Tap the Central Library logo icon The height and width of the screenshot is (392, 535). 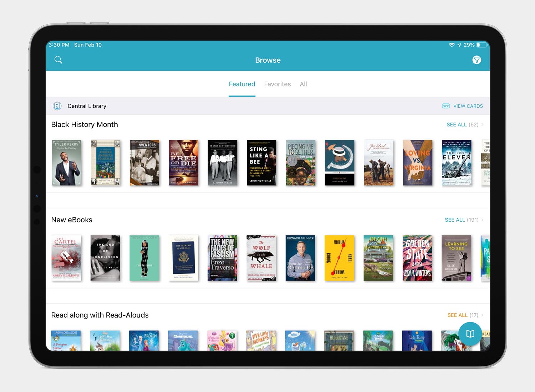coord(57,106)
